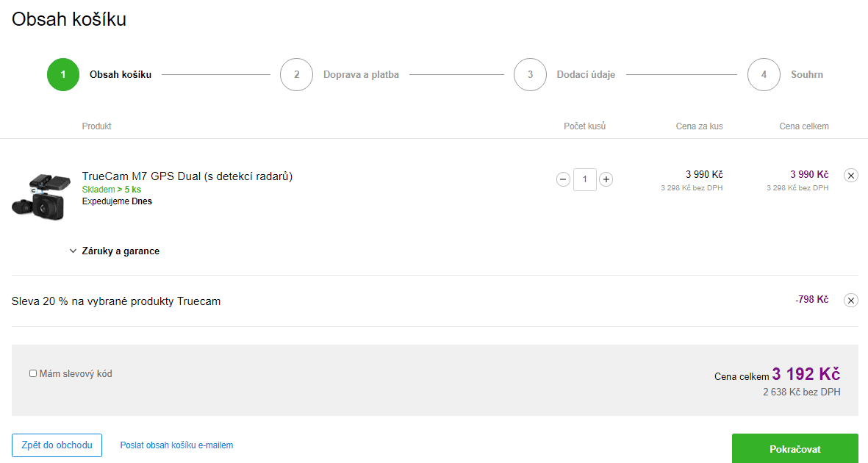Click the green Pokračovat button
Screen dimensions: 868x463
tap(795, 448)
